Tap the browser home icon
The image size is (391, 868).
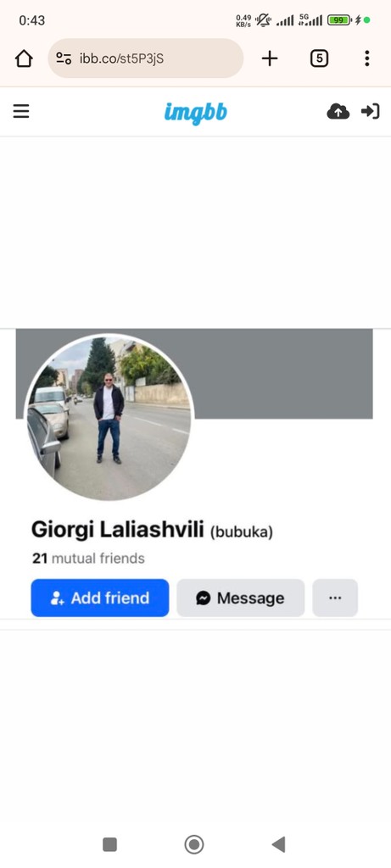tap(24, 58)
